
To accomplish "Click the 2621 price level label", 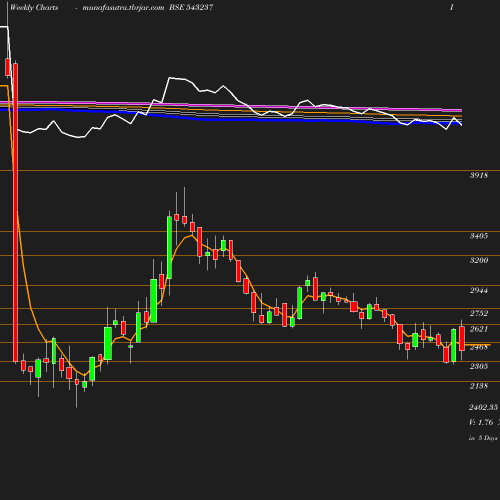I will [x=479, y=329].
